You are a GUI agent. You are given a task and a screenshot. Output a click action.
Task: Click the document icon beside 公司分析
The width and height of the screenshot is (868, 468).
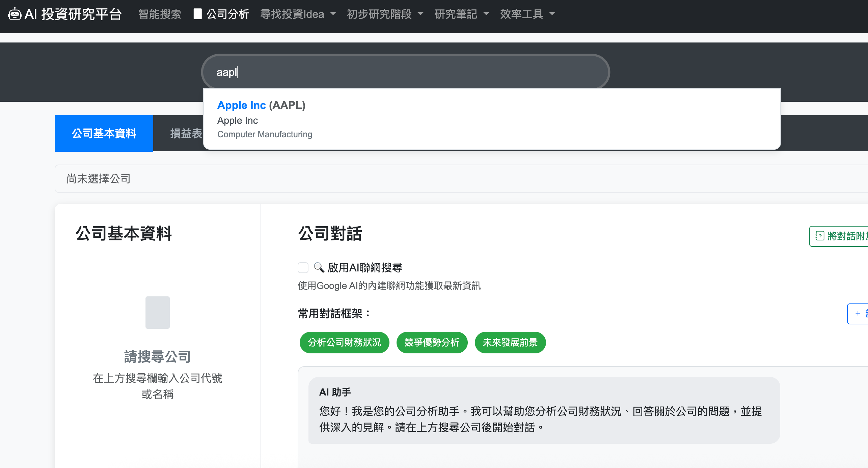197,14
